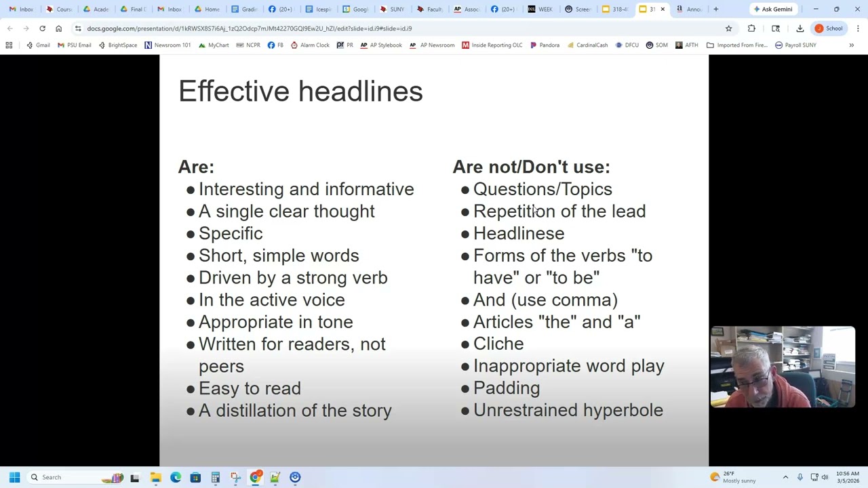View site information icon in address bar
Screen dimensions: 868x488
[77, 28]
